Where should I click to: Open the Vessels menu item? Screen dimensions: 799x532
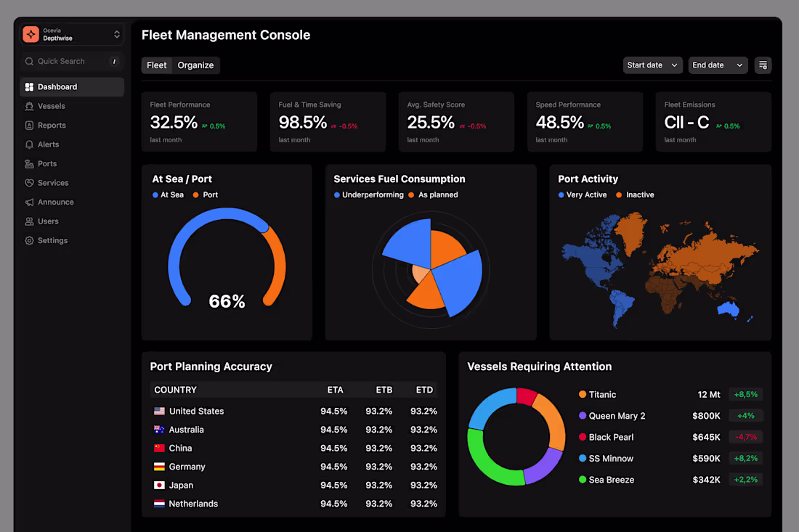[72, 106]
